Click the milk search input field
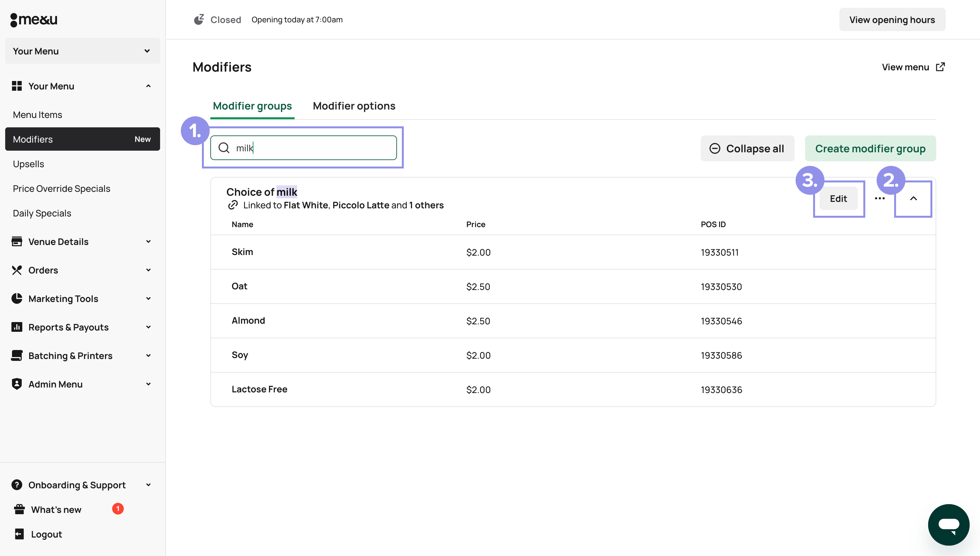Screen dimensions: 980x556 coord(304,148)
